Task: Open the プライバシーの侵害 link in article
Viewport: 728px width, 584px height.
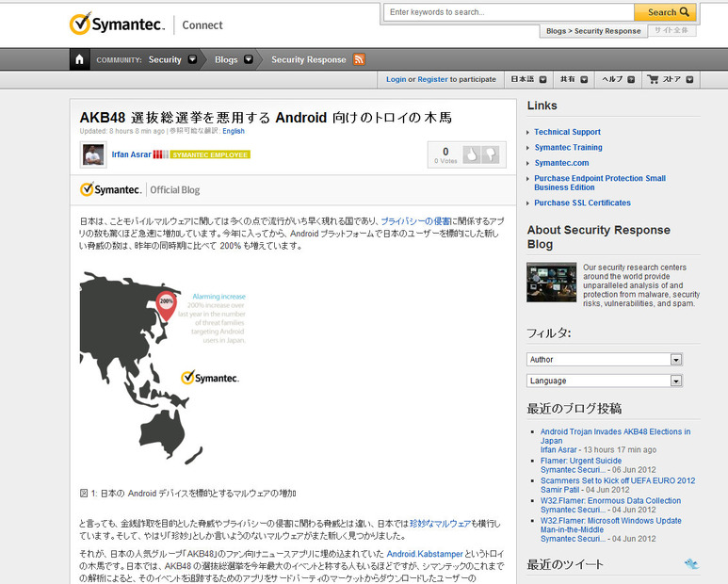Action: [415, 221]
